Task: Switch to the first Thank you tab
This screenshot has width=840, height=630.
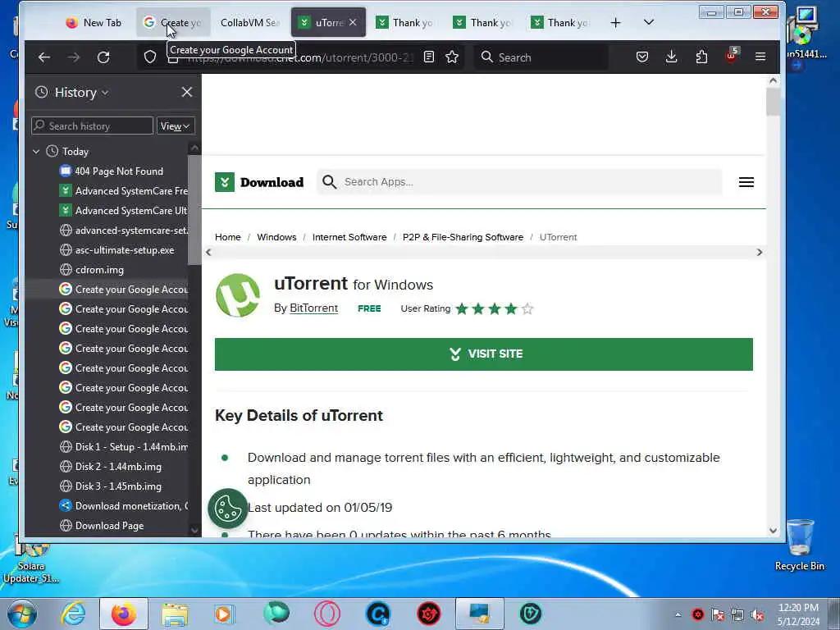Action: click(405, 22)
